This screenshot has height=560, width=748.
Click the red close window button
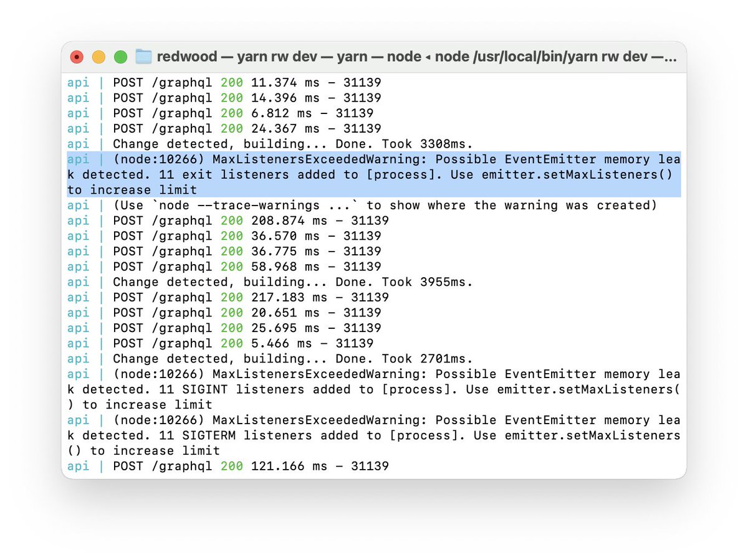pyautogui.click(x=77, y=57)
